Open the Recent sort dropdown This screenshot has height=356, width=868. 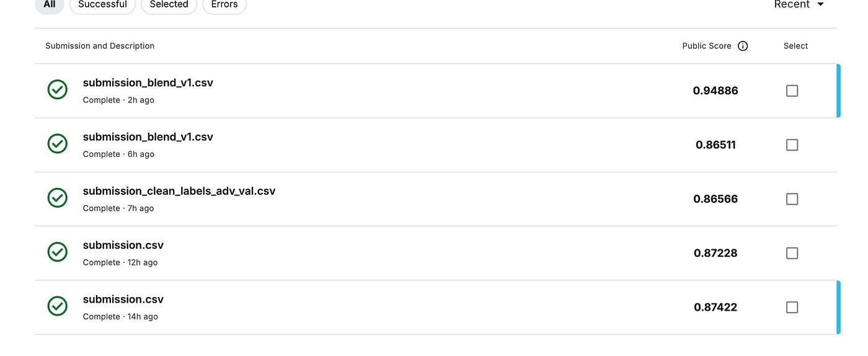coord(799,4)
